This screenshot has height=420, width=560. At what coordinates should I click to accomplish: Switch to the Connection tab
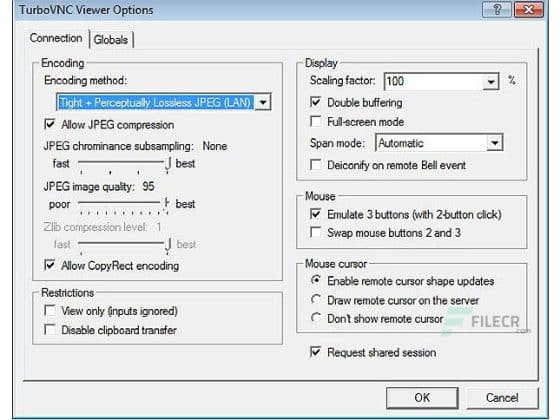[x=56, y=38]
